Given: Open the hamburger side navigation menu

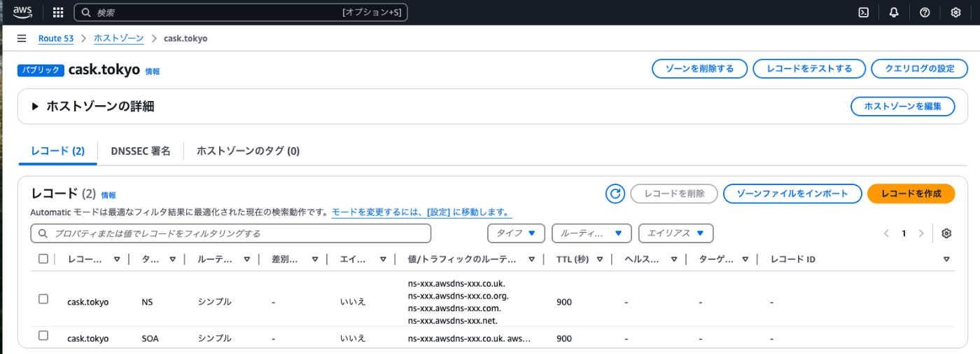Looking at the screenshot, I should (22, 39).
